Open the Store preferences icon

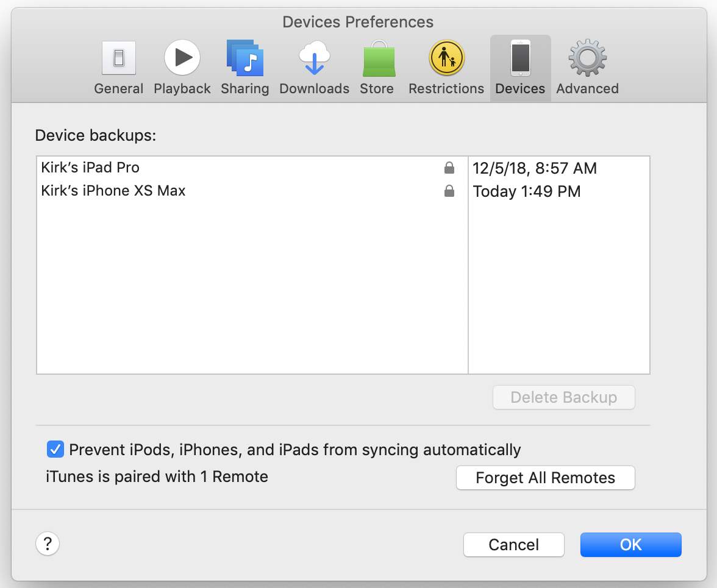point(377,58)
